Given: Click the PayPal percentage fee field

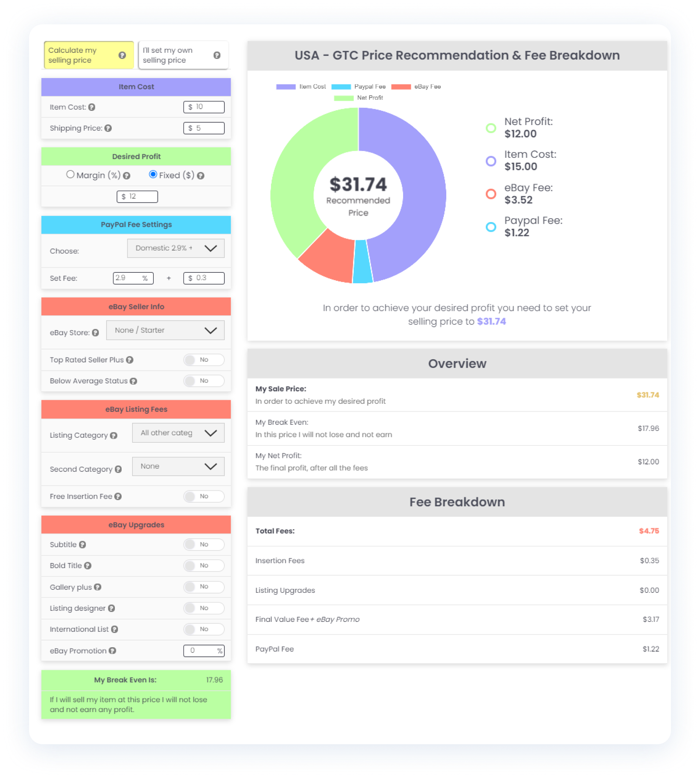Looking at the screenshot, I should coord(133,278).
